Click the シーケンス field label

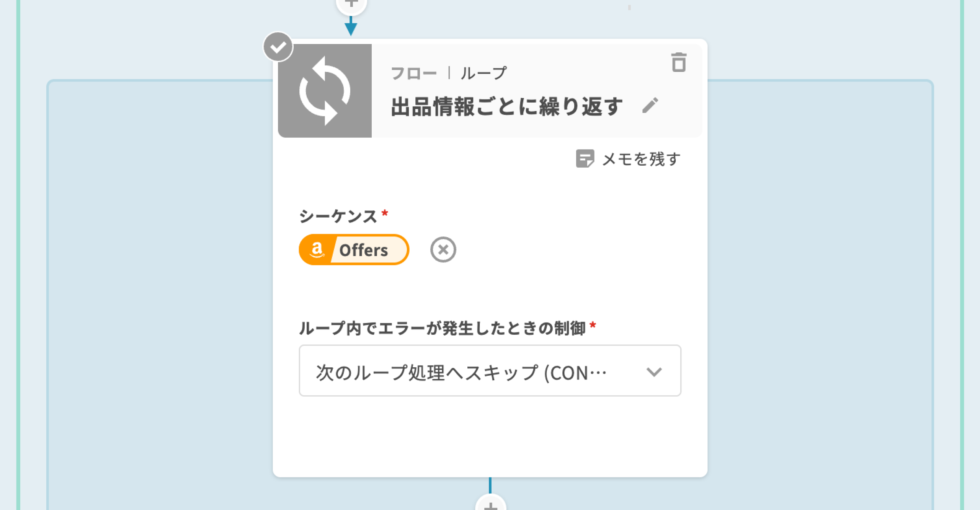pyautogui.click(x=338, y=216)
